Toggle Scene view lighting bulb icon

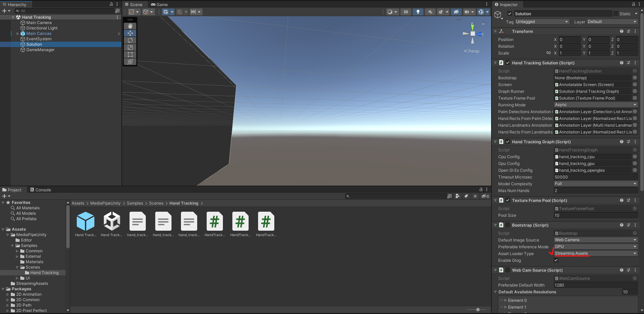tap(418, 12)
